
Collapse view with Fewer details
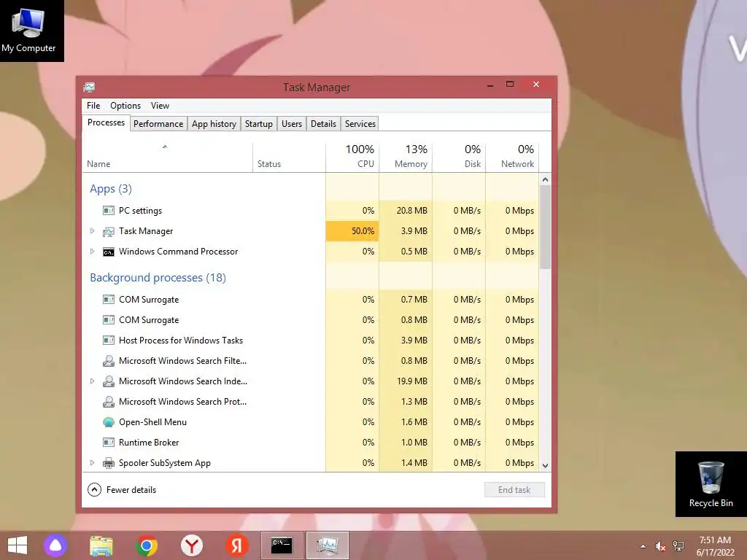122,489
